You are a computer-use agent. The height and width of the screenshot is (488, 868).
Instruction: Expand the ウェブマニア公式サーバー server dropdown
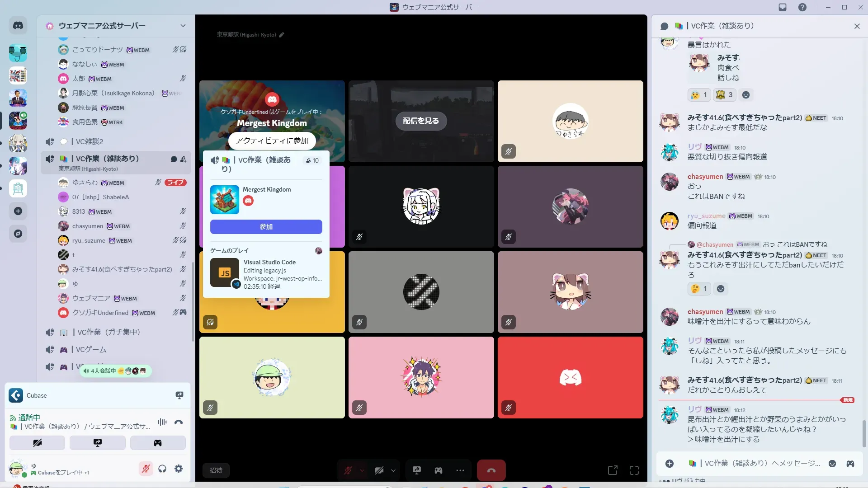[x=183, y=26]
